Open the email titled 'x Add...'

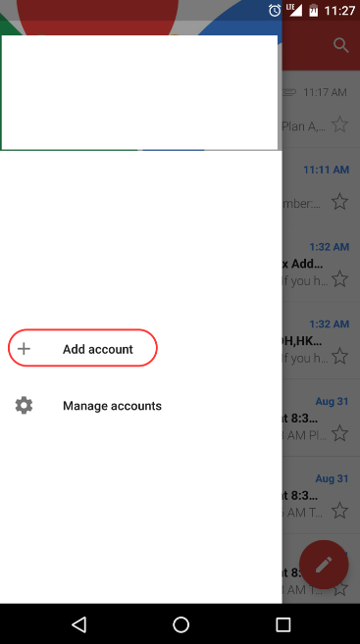[x=321, y=264]
